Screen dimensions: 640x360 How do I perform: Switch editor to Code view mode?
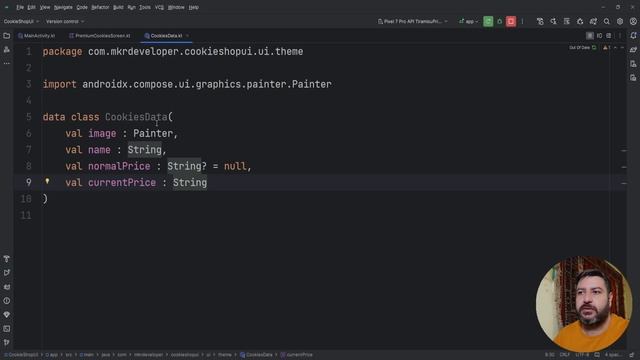[x=590, y=36]
